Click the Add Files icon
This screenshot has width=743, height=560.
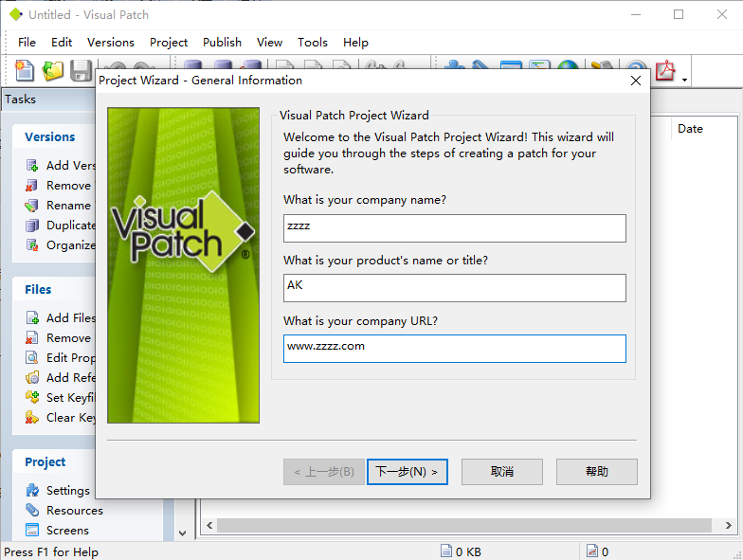click(32, 318)
